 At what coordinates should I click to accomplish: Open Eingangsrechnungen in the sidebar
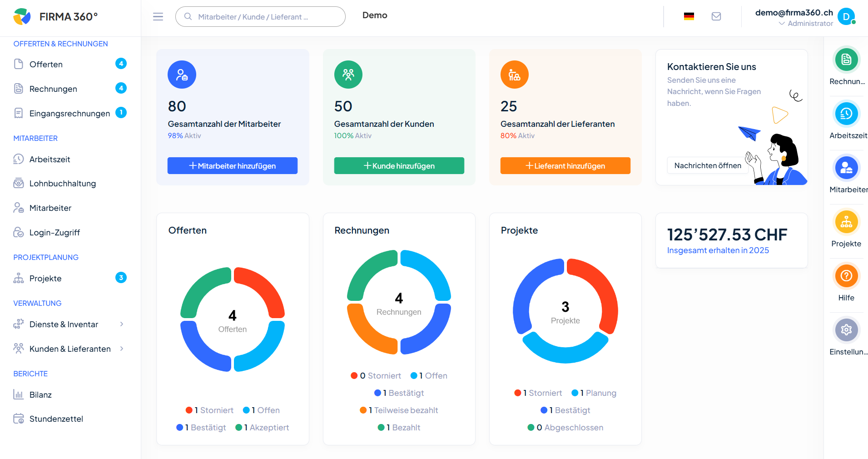point(69,114)
